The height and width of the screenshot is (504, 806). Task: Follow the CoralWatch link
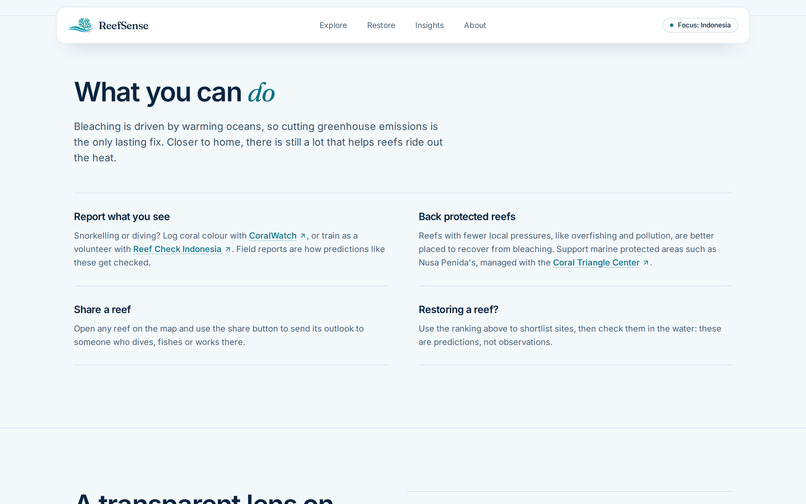[x=273, y=236]
